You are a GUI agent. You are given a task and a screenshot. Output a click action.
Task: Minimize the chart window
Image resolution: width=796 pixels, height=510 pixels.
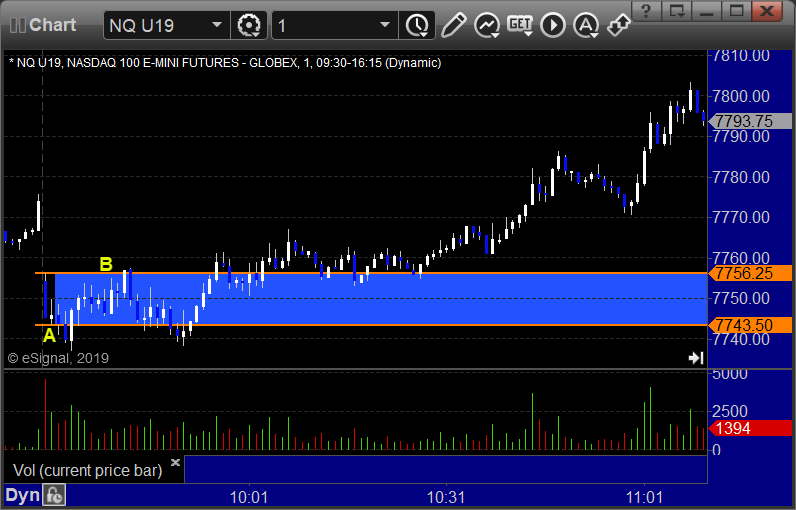tap(707, 11)
